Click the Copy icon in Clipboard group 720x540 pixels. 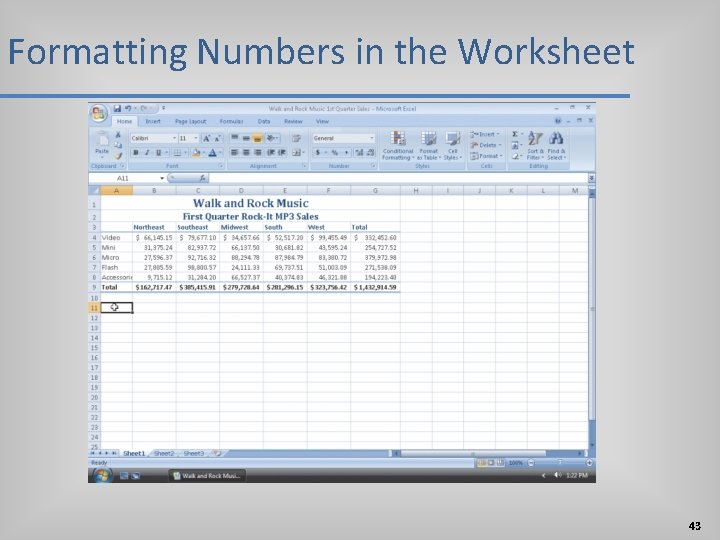tap(118, 145)
